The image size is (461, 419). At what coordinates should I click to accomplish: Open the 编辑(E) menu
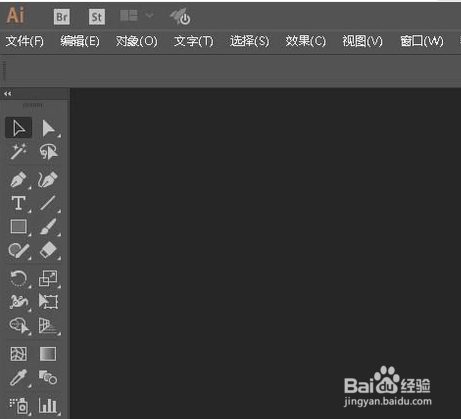80,41
